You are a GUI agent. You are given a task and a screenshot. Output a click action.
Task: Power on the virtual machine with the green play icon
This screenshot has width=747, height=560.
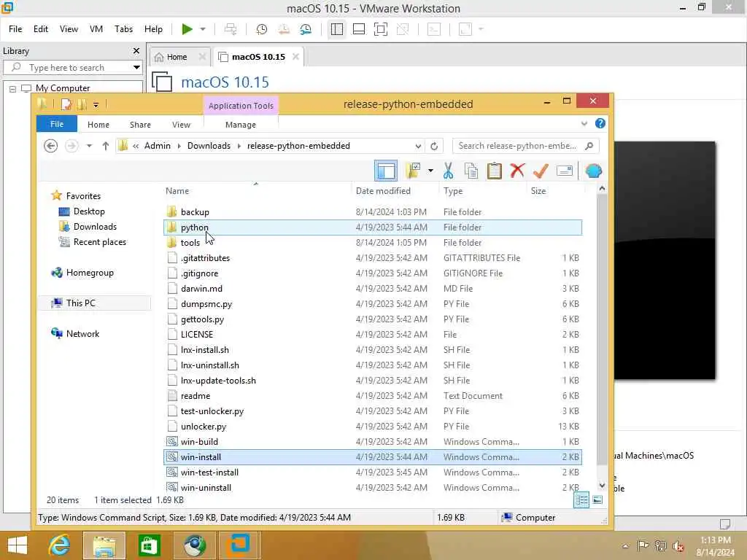click(187, 29)
